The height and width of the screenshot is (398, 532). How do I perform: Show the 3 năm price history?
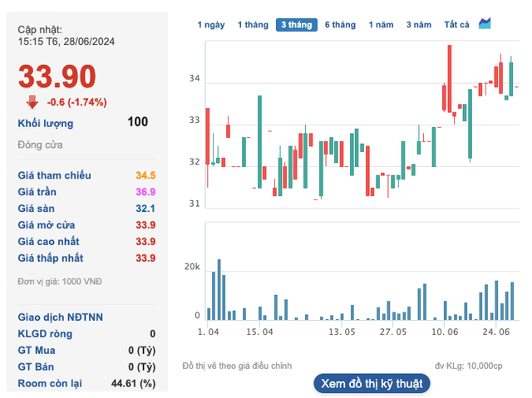click(x=420, y=25)
